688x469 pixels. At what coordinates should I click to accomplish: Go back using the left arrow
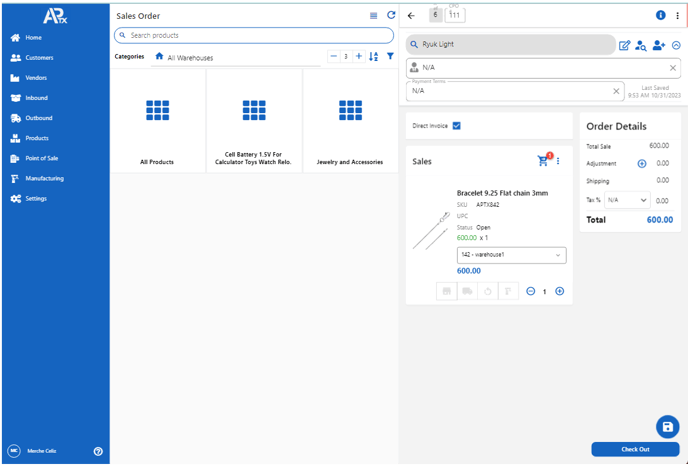pos(411,15)
